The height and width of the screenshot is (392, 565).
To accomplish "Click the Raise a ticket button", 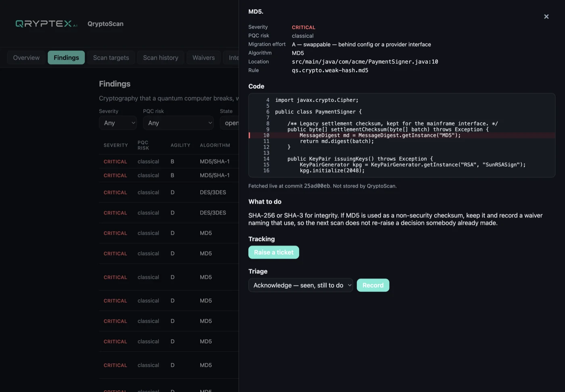I will [274, 252].
